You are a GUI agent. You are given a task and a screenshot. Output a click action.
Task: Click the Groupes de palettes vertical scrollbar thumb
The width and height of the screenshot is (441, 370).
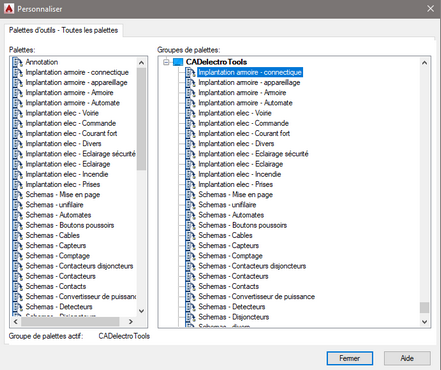coord(424,307)
